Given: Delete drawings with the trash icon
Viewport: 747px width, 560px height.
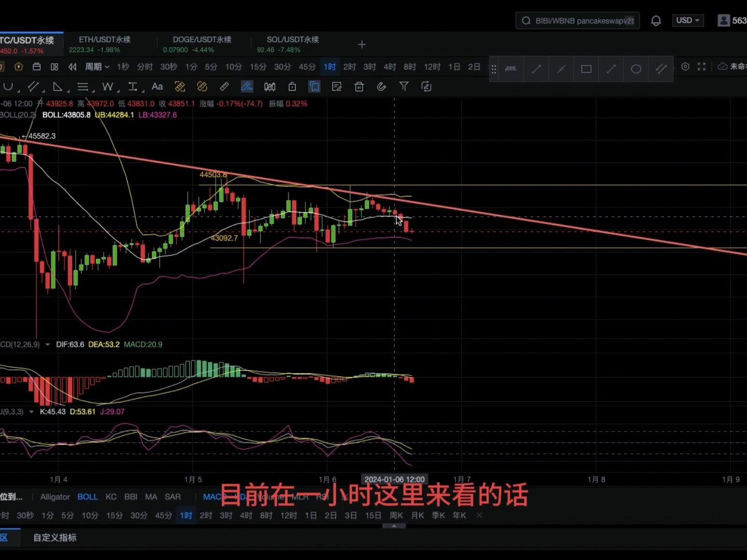Looking at the screenshot, I should [359, 87].
